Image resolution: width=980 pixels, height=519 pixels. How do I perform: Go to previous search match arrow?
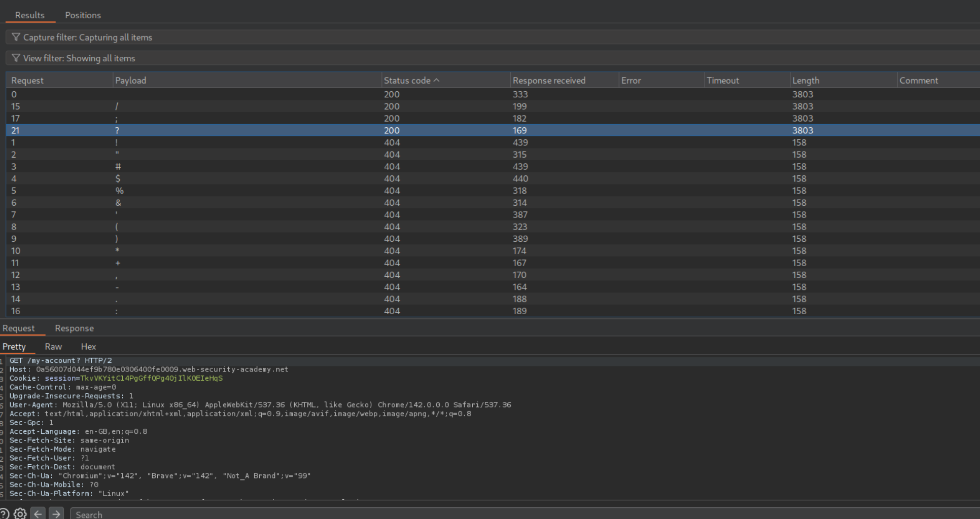[x=38, y=514]
